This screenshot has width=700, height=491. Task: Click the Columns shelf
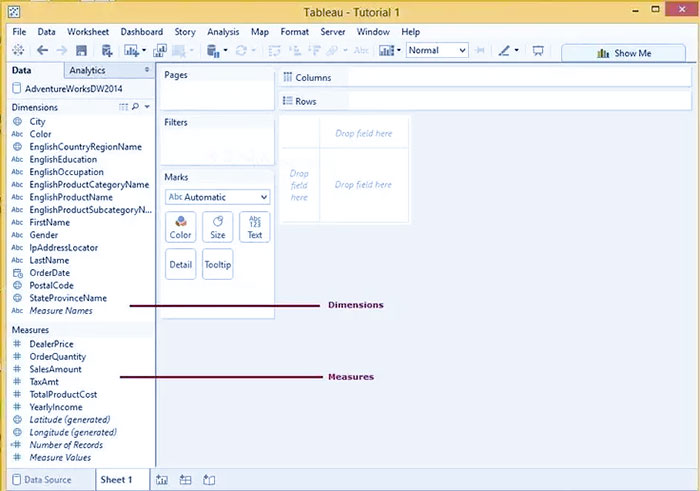point(485,77)
